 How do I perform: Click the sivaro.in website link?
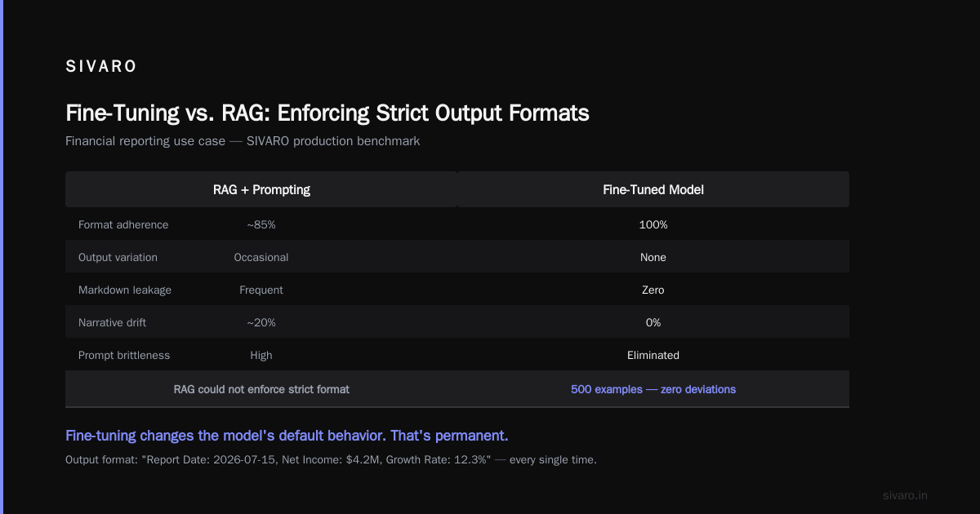pos(905,495)
